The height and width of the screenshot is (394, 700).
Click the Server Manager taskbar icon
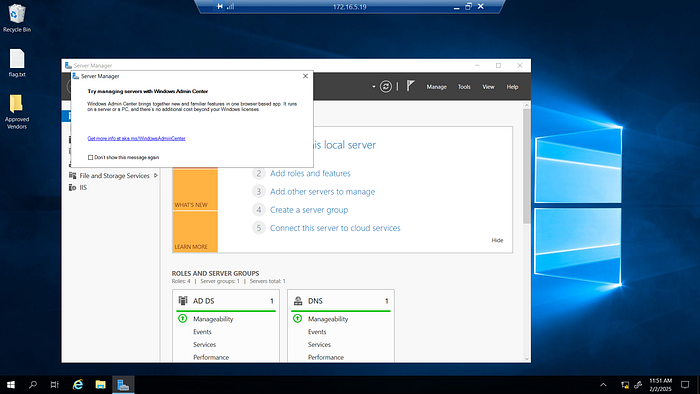tap(123, 385)
